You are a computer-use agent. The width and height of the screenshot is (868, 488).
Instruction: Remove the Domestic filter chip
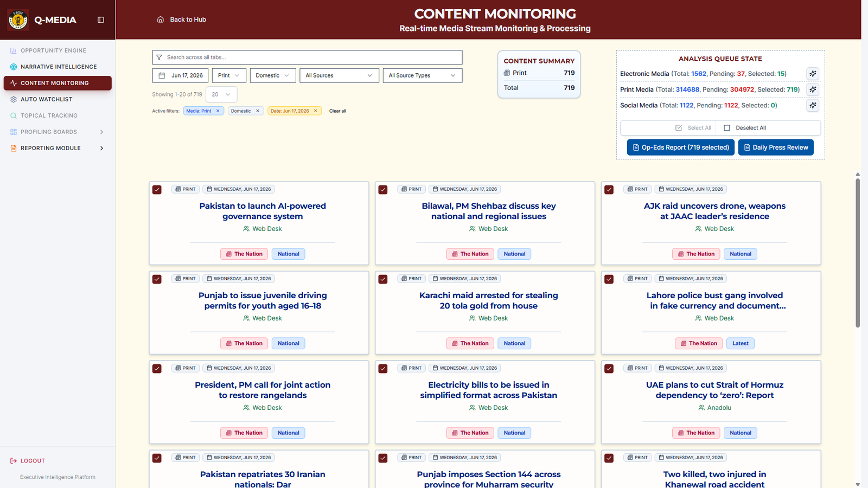point(258,111)
